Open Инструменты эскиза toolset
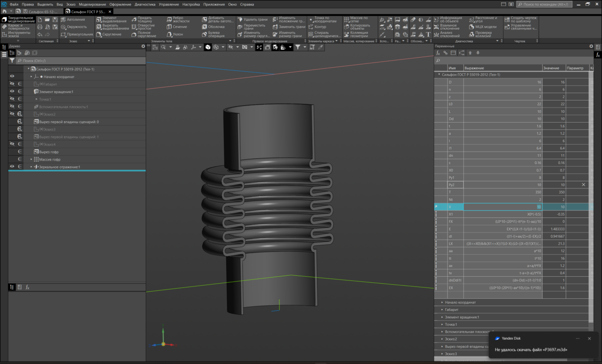602x364 pixels. [17, 34]
